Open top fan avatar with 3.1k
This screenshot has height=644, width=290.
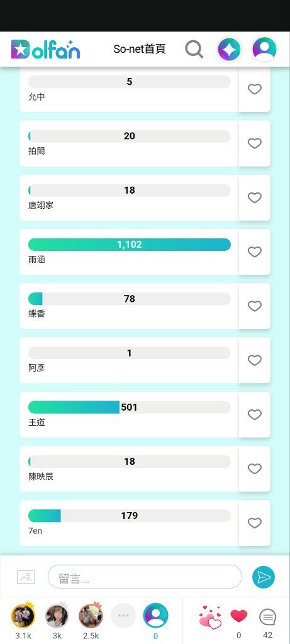coord(23,616)
